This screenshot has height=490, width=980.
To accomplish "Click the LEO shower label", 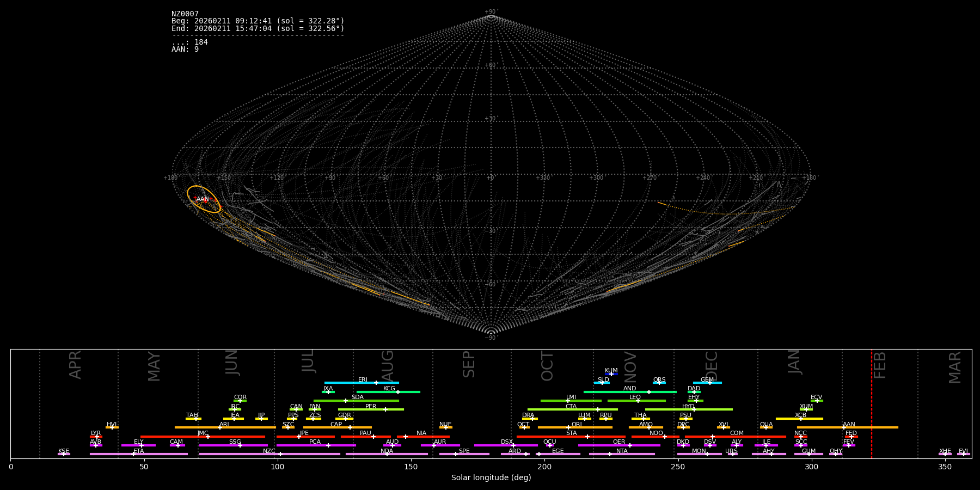I will pos(635,397).
